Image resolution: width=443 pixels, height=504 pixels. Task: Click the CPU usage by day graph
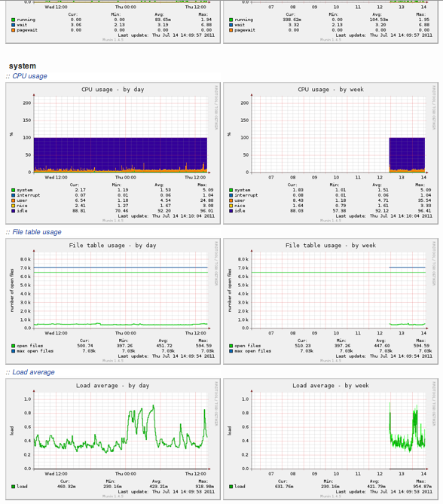pyautogui.click(x=113, y=154)
